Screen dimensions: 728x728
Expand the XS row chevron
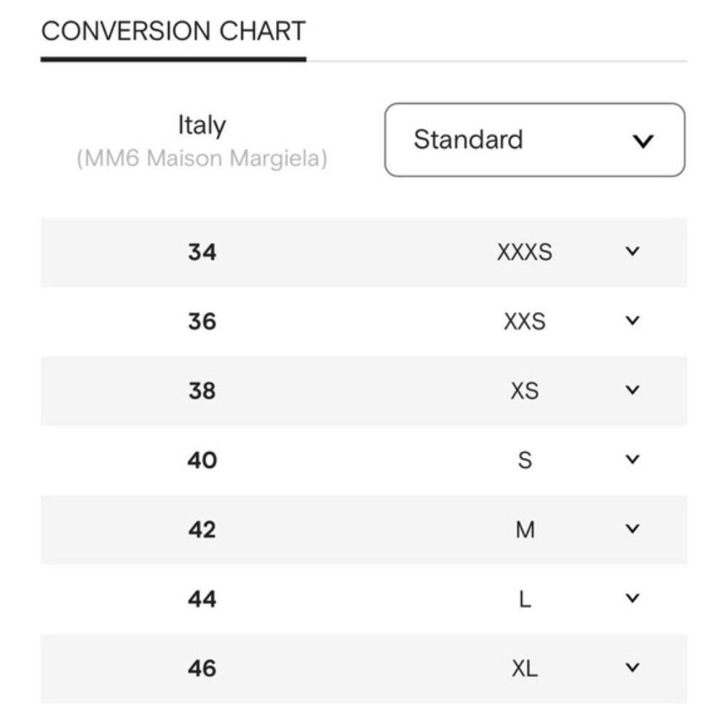633,389
